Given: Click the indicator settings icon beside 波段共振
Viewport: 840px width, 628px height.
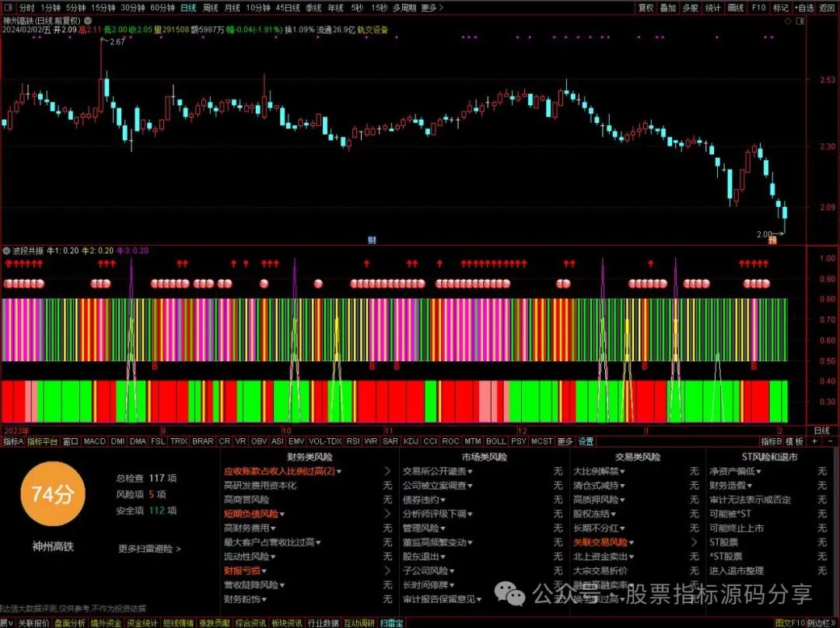Looking at the screenshot, I should point(7,251).
